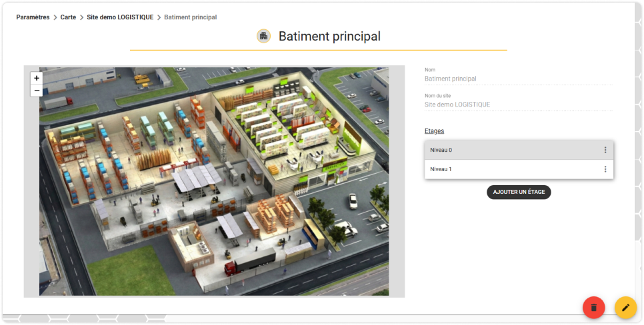Image resolution: width=644 pixels, height=325 pixels.
Task: Click the AJOUTER UN ÉTAGE button
Action: pos(519,192)
